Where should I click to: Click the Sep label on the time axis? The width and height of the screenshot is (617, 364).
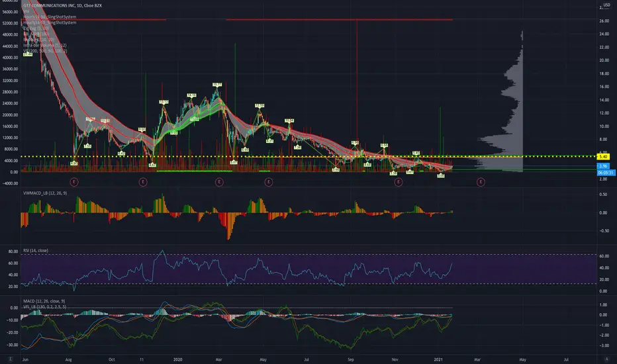click(351, 359)
